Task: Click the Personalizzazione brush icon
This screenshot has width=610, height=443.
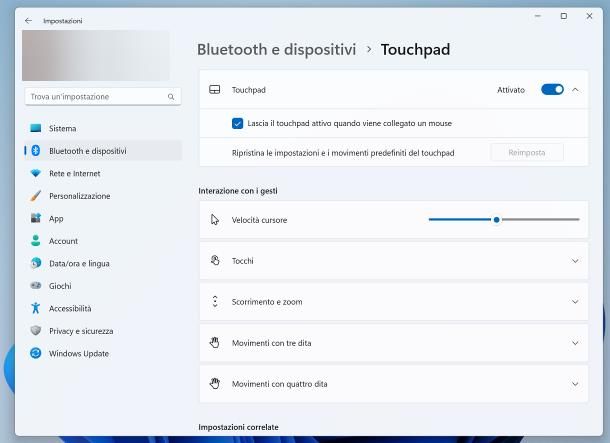Action: point(36,196)
